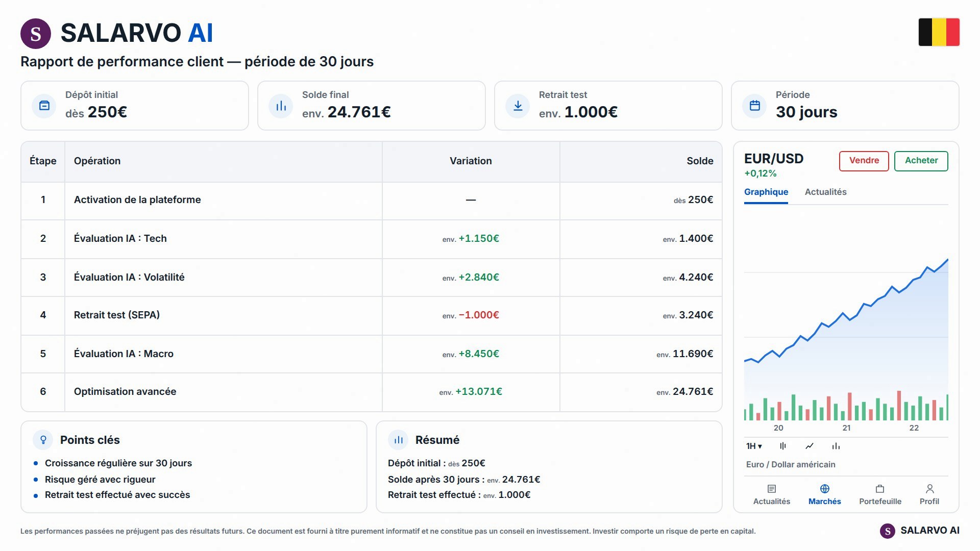Image resolution: width=980 pixels, height=551 pixels.
Task: Click the Variation column header
Action: [x=471, y=161]
